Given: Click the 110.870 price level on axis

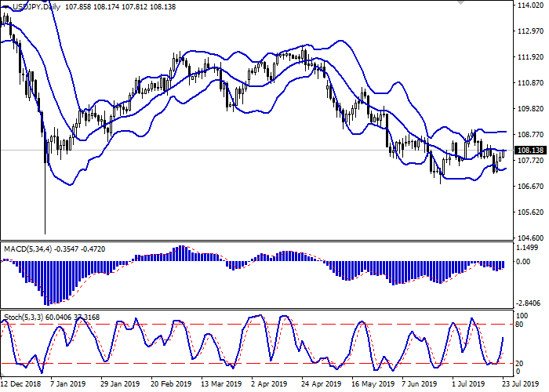Looking at the screenshot, I should 532,83.
